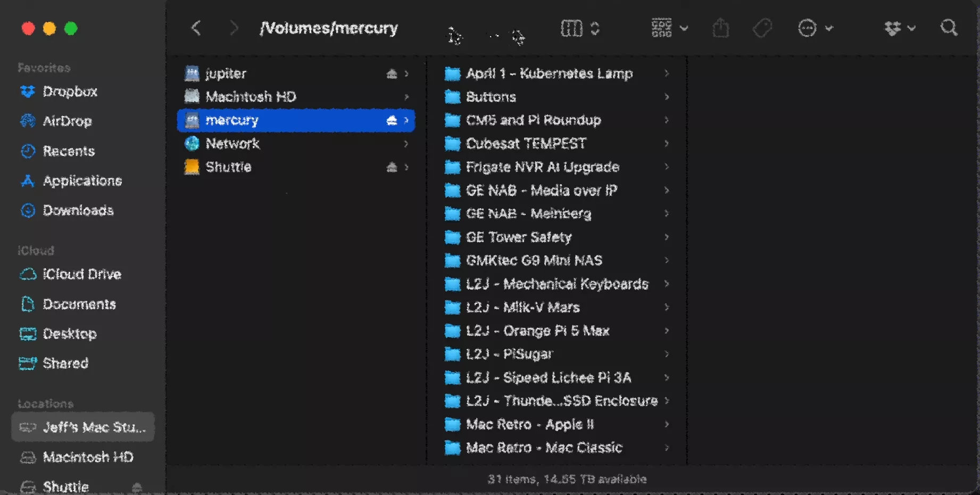The height and width of the screenshot is (495, 980).
Task: Eject the mercury volume
Action: (392, 120)
